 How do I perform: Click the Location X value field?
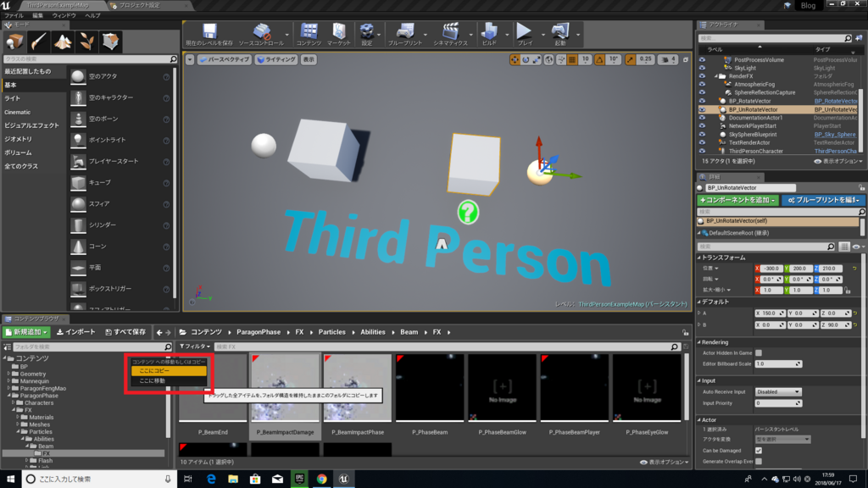[x=771, y=269]
